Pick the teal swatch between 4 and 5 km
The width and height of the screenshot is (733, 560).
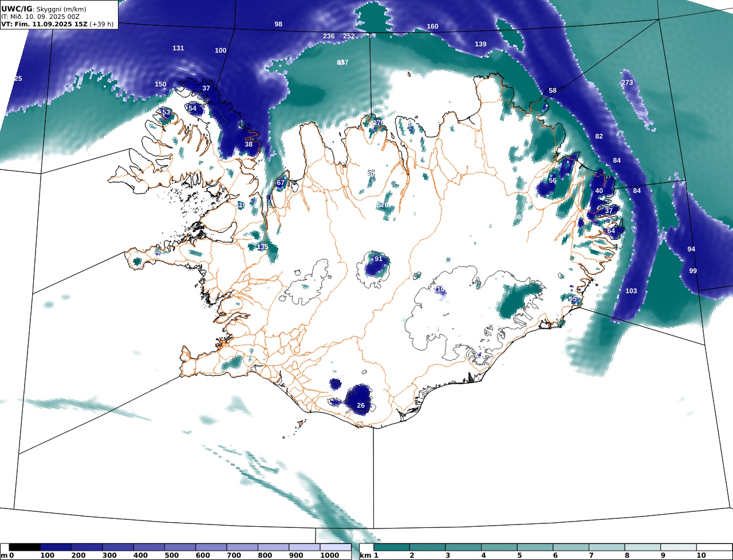[x=499, y=547]
